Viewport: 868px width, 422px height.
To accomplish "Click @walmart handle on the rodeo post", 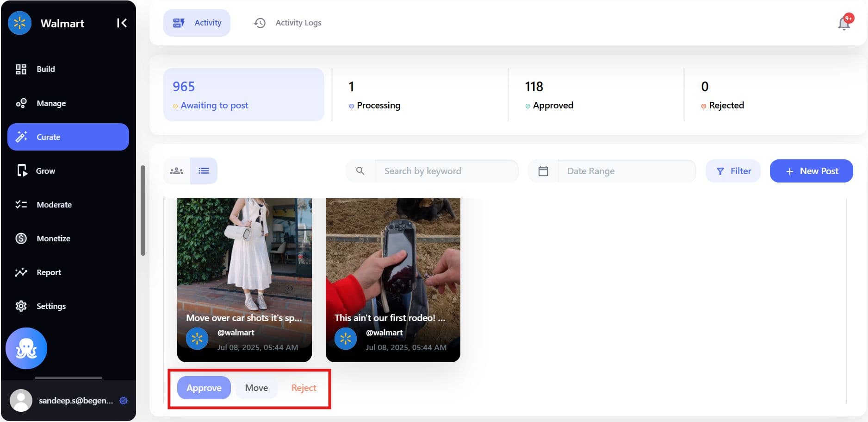I will click(x=384, y=333).
